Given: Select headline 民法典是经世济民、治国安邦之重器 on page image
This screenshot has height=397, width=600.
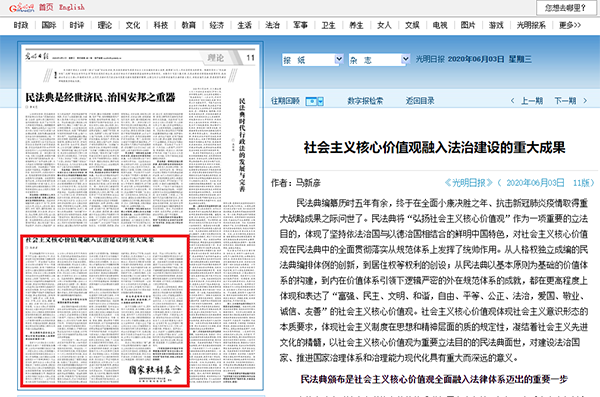Looking at the screenshot, I should [101, 98].
